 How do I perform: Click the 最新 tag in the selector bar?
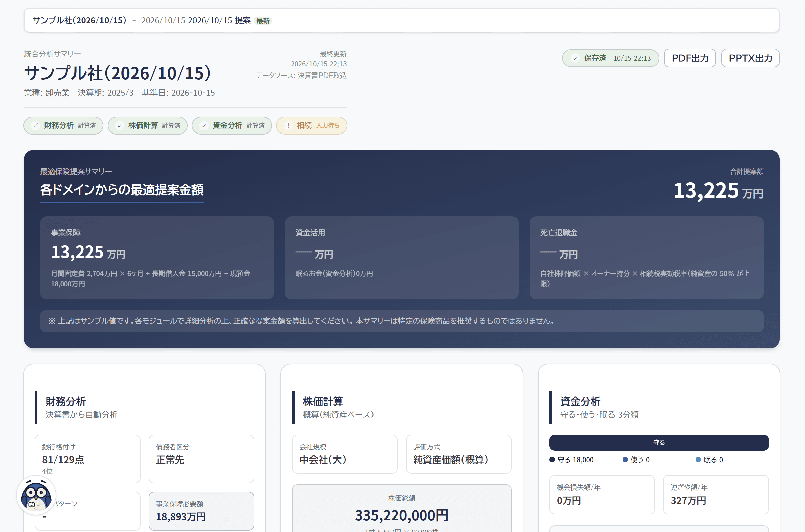263,21
